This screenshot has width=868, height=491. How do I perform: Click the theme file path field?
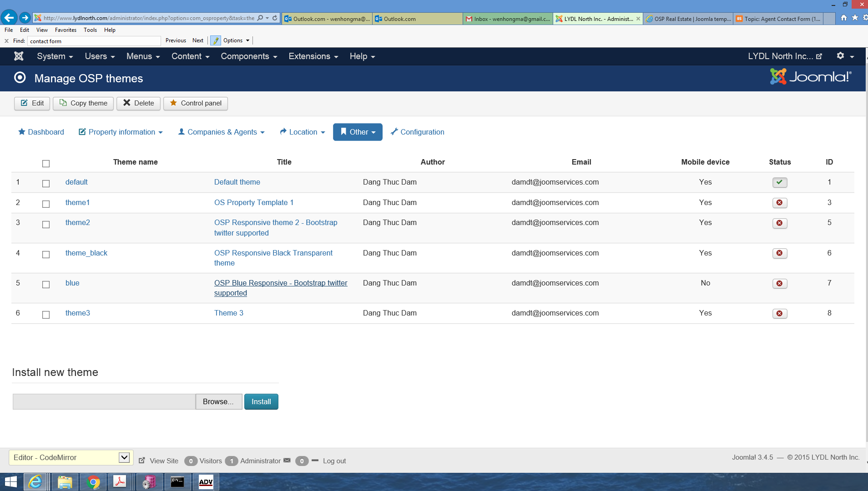[x=104, y=402]
